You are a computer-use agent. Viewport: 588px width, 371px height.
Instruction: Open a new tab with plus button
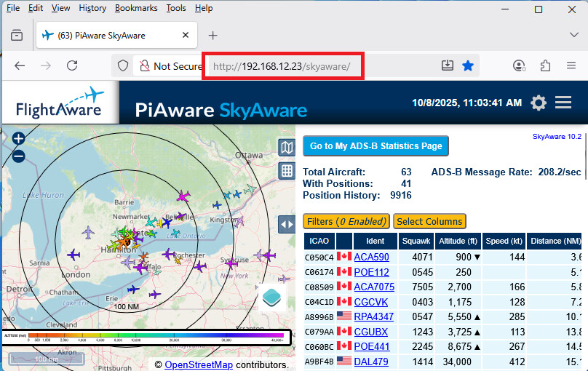pyautogui.click(x=213, y=35)
